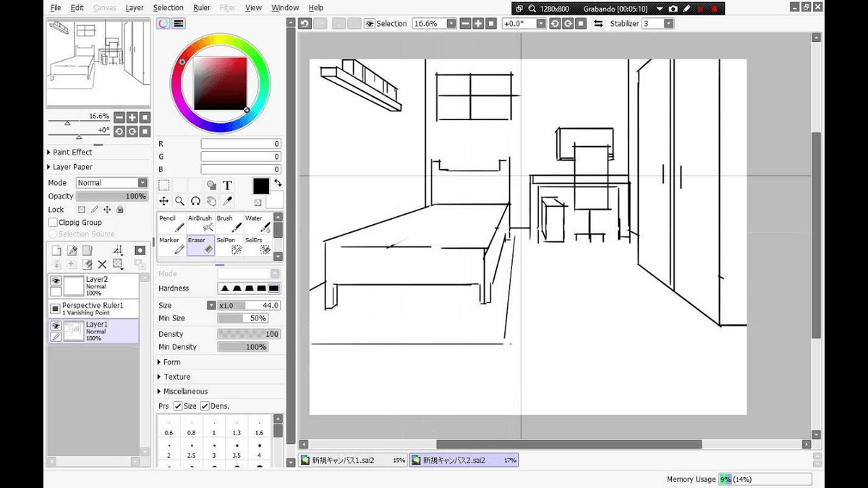Viewport: 868px width, 488px height.
Task: Activate the eyedropper color picker tool
Action: tap(227, 202)
